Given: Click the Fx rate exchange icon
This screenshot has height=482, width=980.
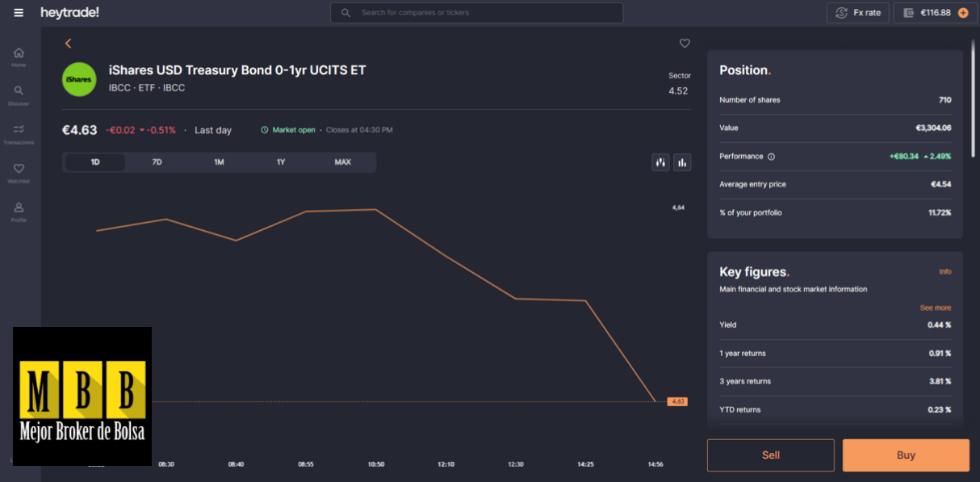Looking at the screenshot, I should pyautogui.click(x=842, y=13).
